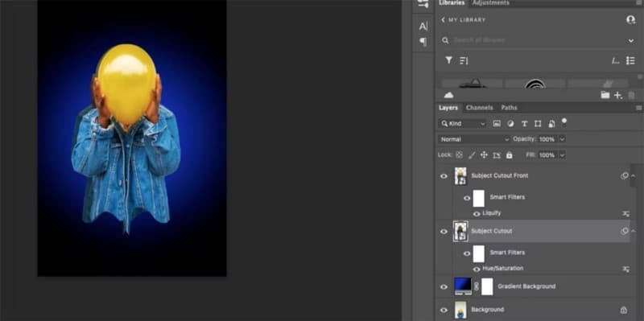Open the Normal blend mode dropdown
The width and height of the screenshot is (644, 321).
(474, 139)
